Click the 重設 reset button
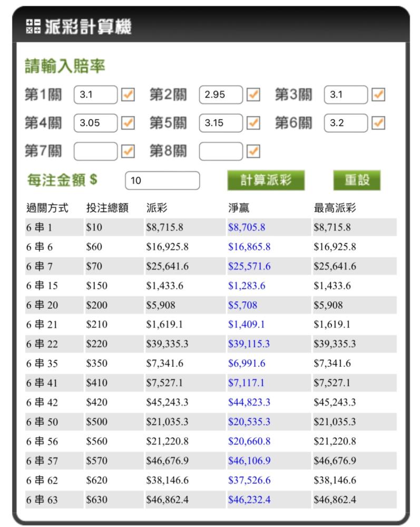The height and width of the screenshot is (527, 420). tap(357, 180)
